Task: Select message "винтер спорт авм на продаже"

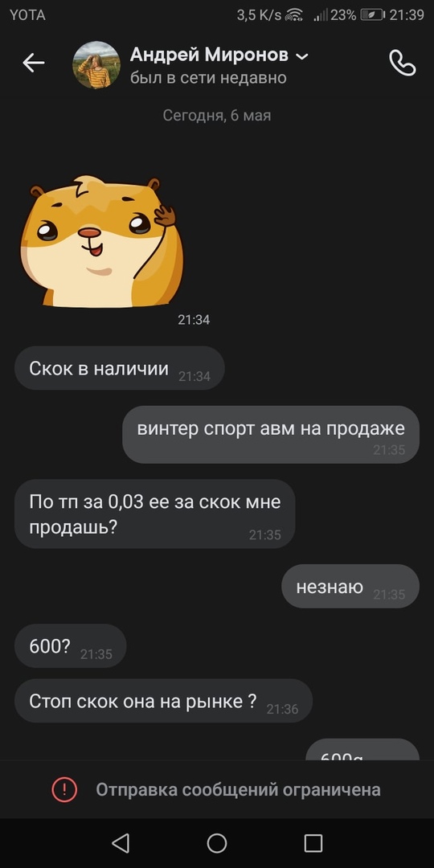Action: [x=271, y=435]
